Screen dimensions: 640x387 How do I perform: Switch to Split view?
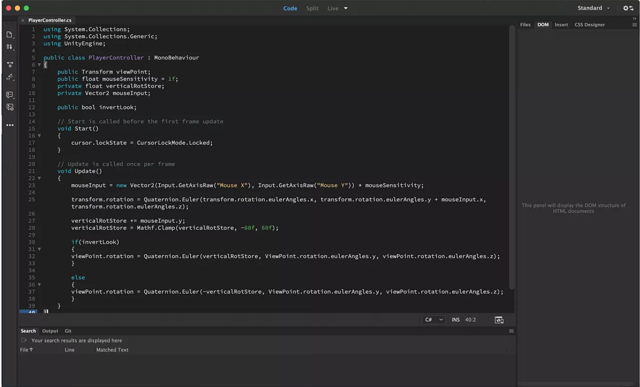point(312,8)
